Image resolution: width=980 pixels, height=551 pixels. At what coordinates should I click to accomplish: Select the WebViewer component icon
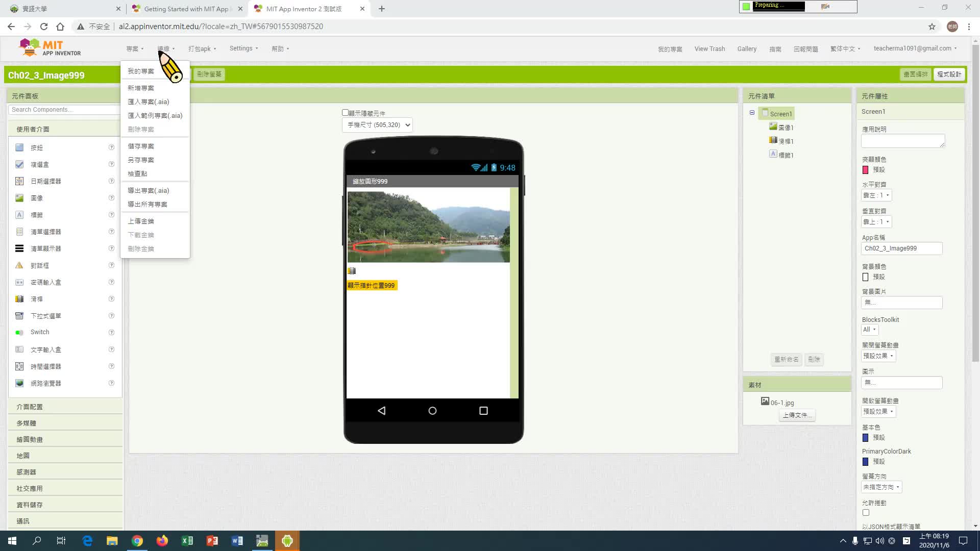tap(19, 383)
